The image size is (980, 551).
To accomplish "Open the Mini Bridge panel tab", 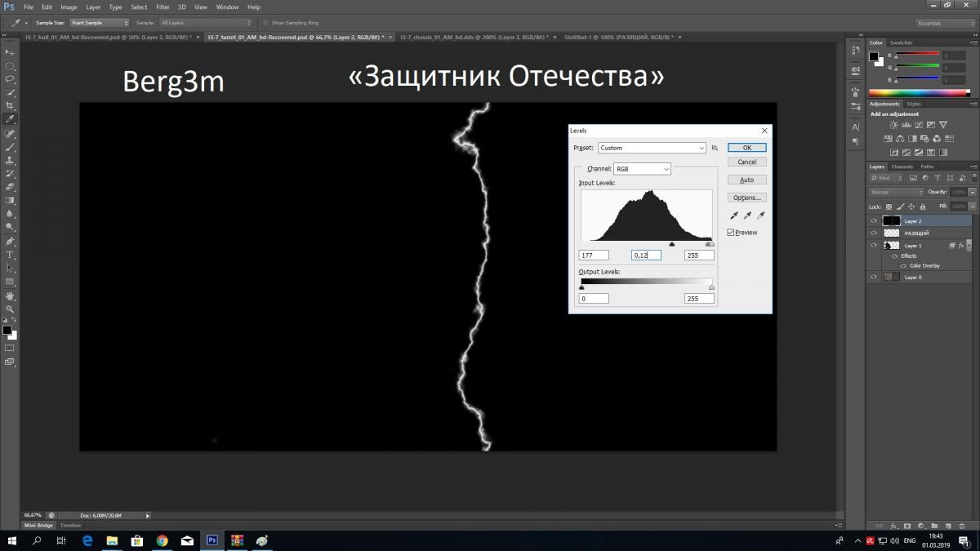I will 38,525.
